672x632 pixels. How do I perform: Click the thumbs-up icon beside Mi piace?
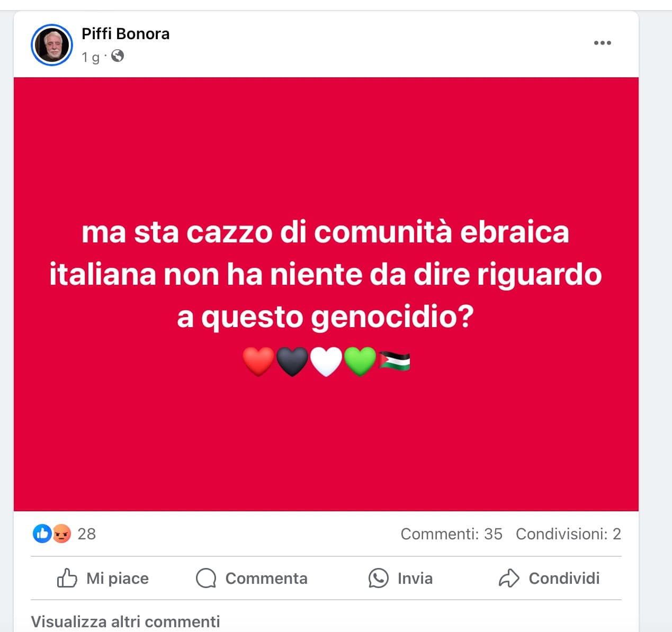click(x=67, y=578)
